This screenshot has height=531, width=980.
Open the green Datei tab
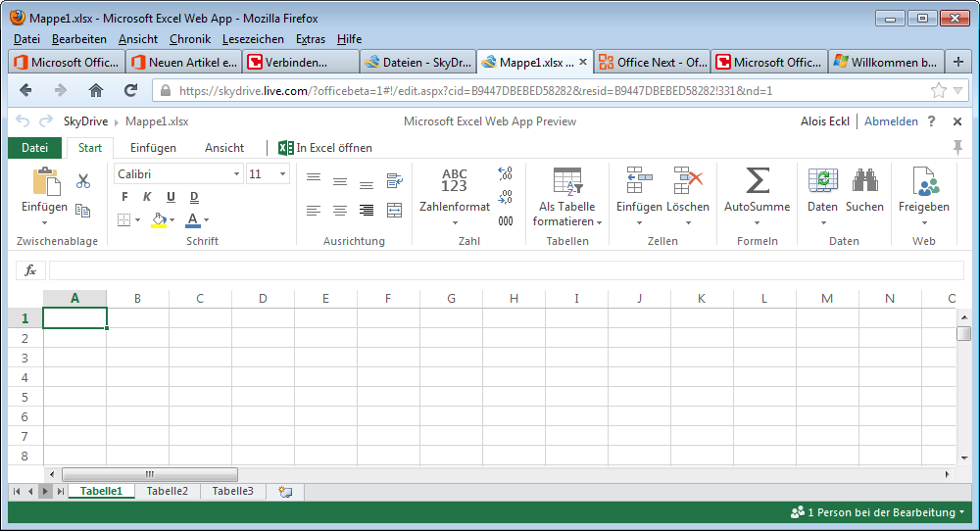click(x=35, y=147)
